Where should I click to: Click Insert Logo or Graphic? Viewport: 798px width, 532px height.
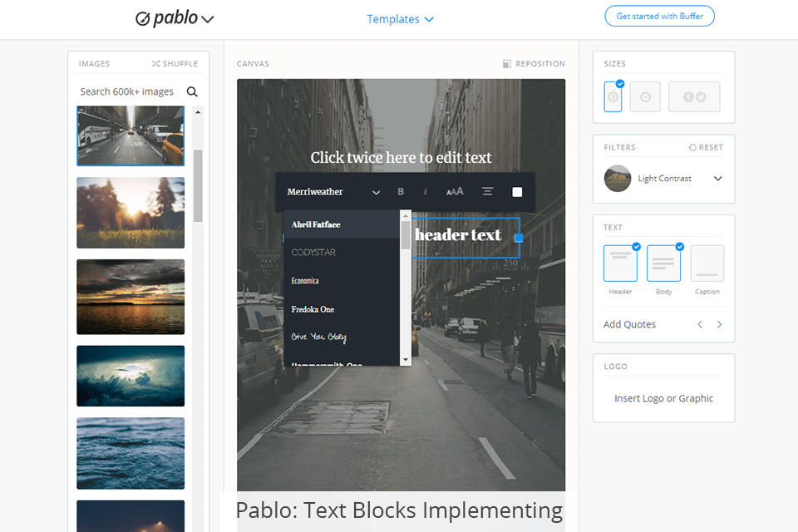tap(663, 398)
